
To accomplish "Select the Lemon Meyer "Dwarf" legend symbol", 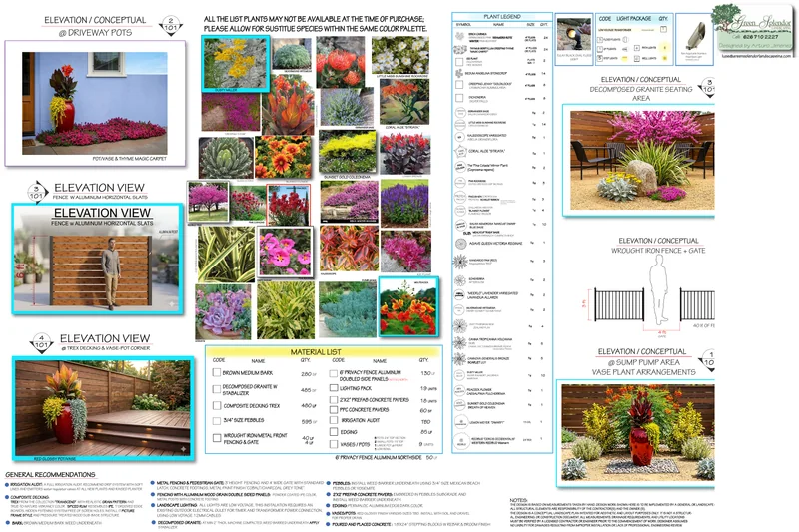I will point(461,422).
